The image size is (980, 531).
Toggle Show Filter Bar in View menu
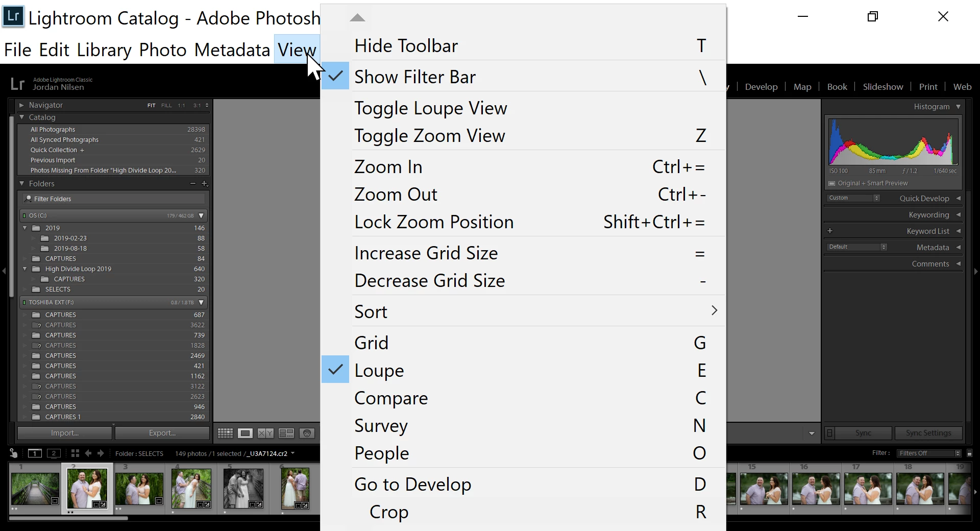414,77
